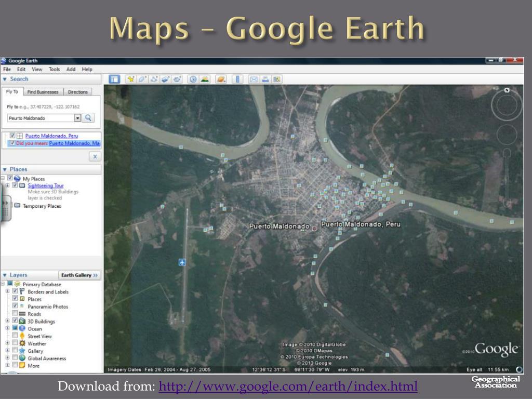Uncheck the 3D Buildings layer

pyautogui.click(x=15, y=320)
